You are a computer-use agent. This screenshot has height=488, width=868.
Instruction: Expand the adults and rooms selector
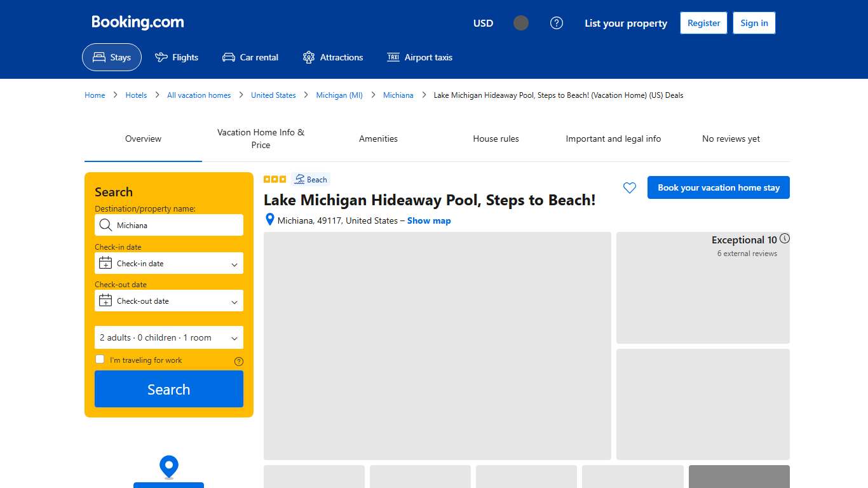168,337
